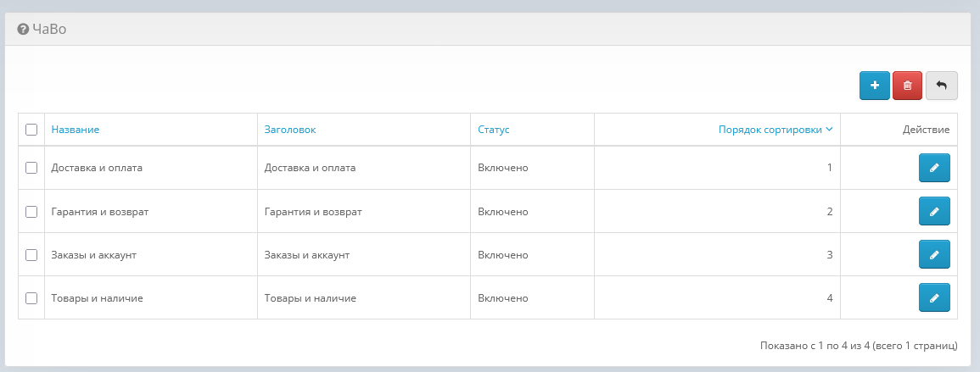Toggle the select-all checkbox in table header
The image size is (980, 372).
31,130
